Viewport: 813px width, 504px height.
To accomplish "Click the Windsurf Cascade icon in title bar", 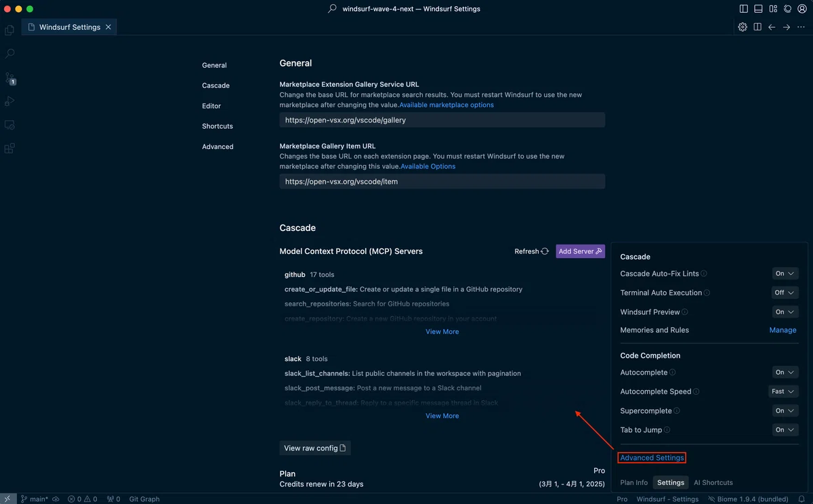I will pos(787,9).
